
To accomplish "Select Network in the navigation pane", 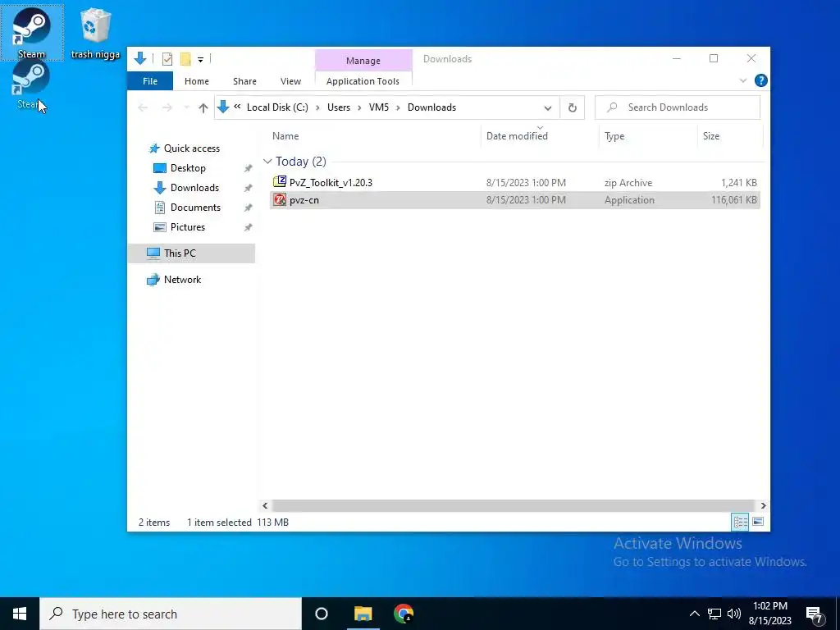I will [174, 280].
